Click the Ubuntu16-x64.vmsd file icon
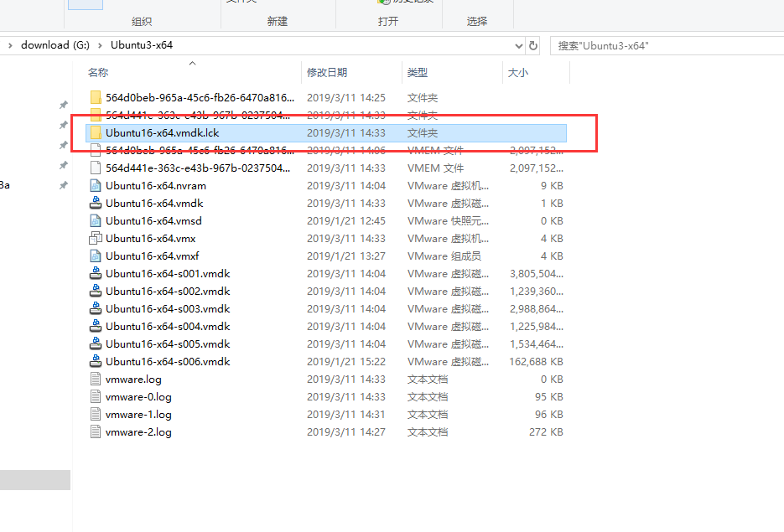 pos(96,221)
